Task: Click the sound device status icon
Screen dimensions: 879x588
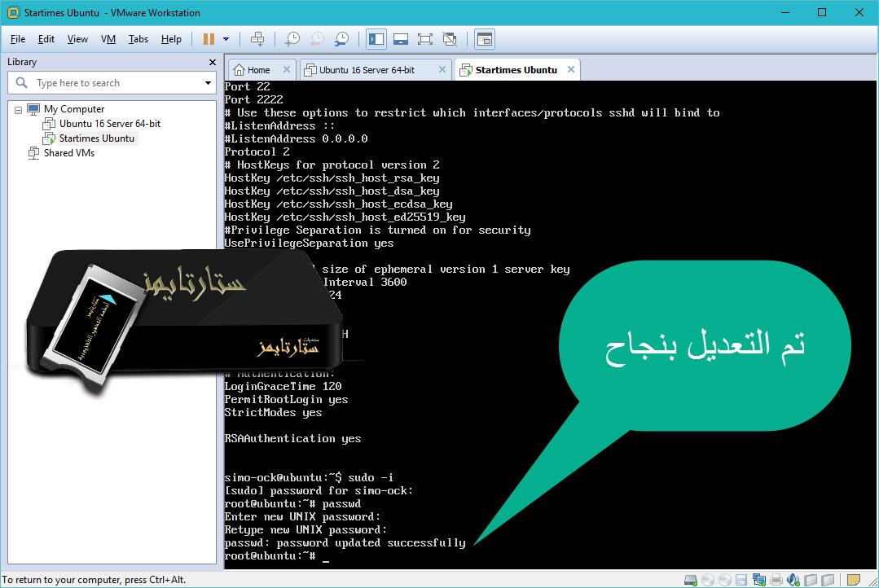Action: (793, 579)
